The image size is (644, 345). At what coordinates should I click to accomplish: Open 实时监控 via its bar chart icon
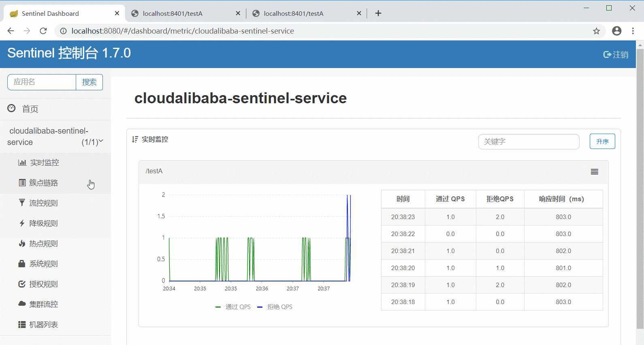tap(22, 162)
